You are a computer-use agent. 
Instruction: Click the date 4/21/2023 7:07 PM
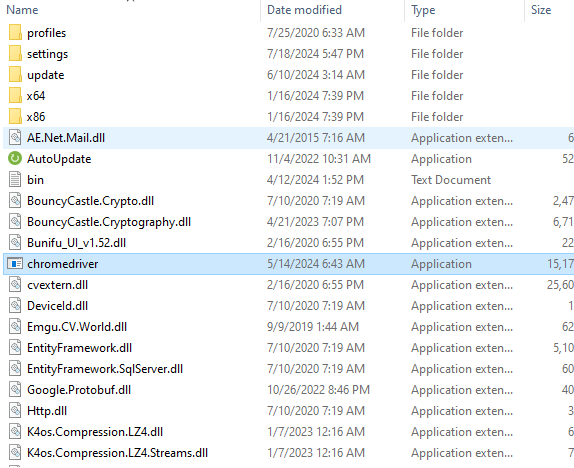click(316, 222)
